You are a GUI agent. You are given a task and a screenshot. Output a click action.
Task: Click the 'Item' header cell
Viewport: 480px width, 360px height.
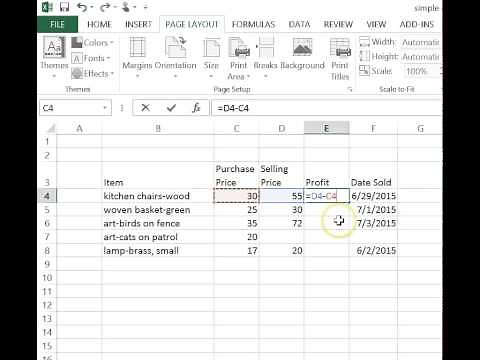pyautogui.click(x=158, y=175)
